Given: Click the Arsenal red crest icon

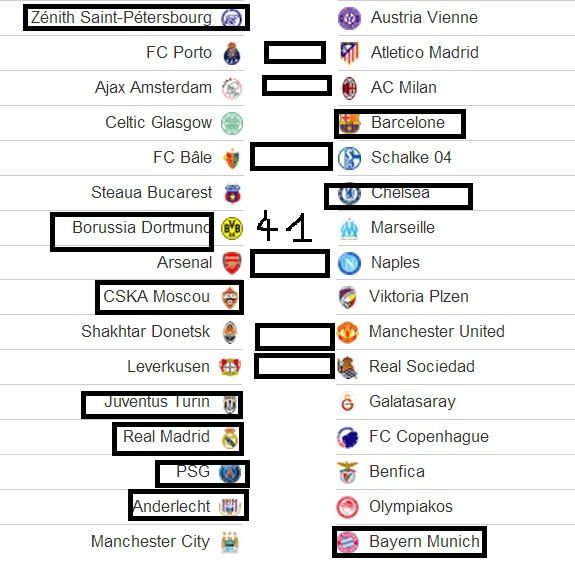Looking at the screenshot, I should (x=232, y=263).
